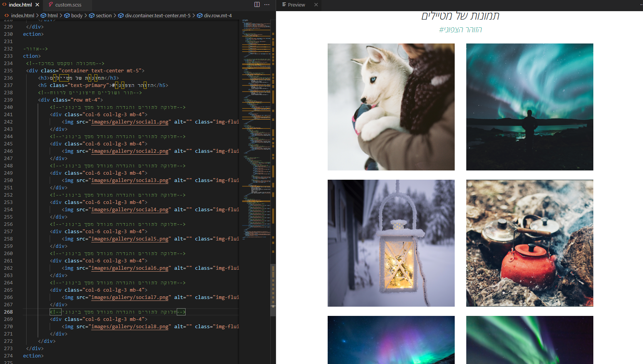The width and height of the screenshot is (643, 364).
Task: Select div.row.mt-4 breadcrumb
Action: 218,15
